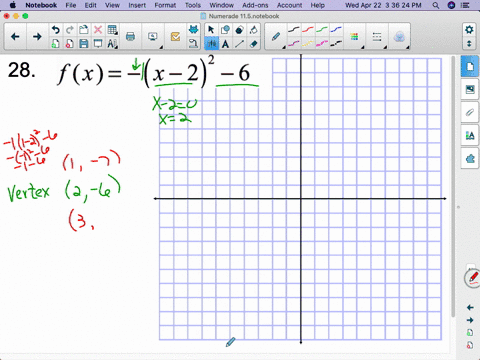480x360 pixels.
Task: Open the Format menu
Action: (165, 5)
